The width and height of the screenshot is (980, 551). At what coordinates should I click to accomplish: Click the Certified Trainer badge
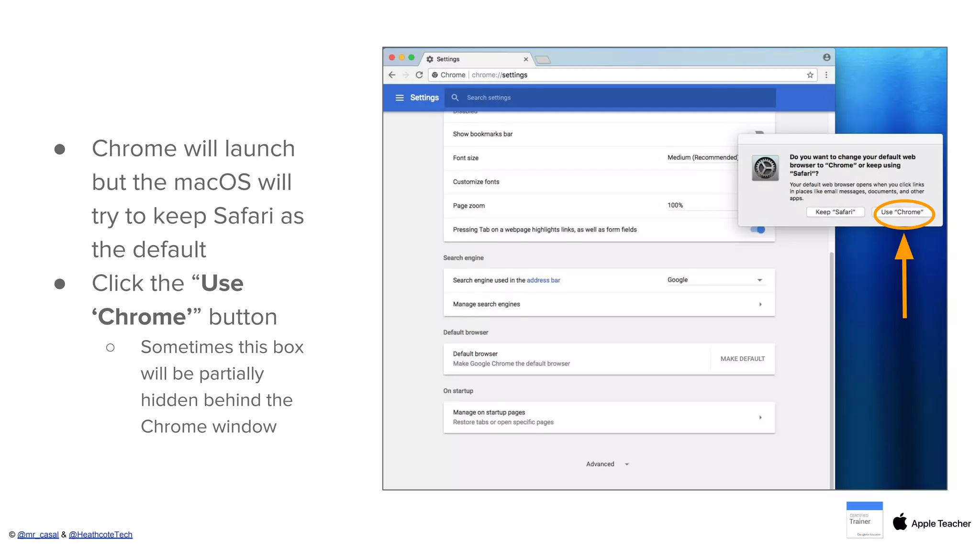(864, 520)
